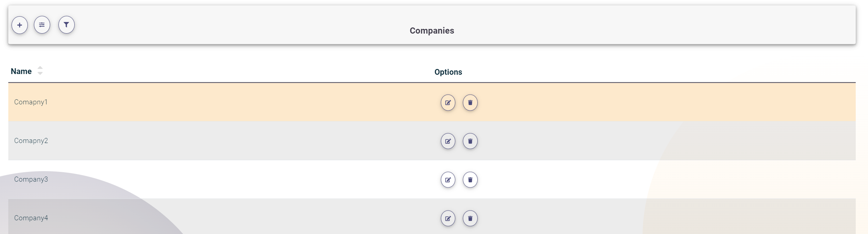Click the delete trash icon for Comapny1
Screen dimensions: 868x234
(470, 103)
